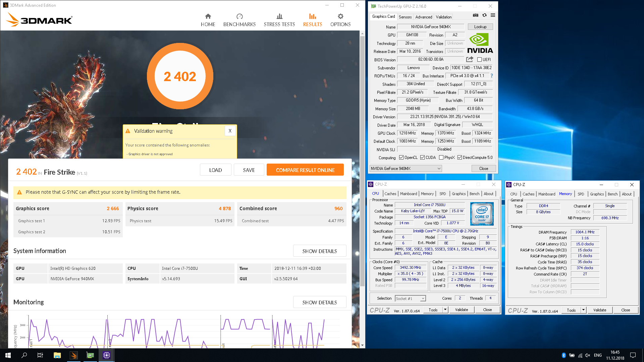
Task: Click Validate in left CPU-Z window
Action: 462,310
